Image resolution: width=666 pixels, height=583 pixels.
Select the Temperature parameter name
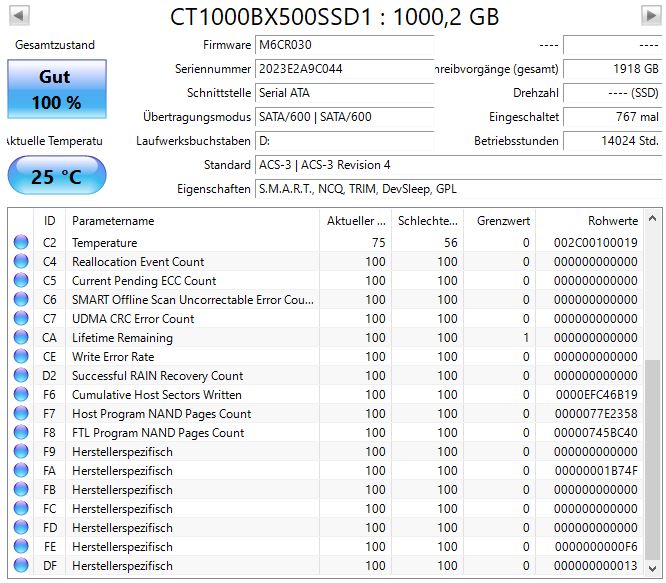click(104, 243)
